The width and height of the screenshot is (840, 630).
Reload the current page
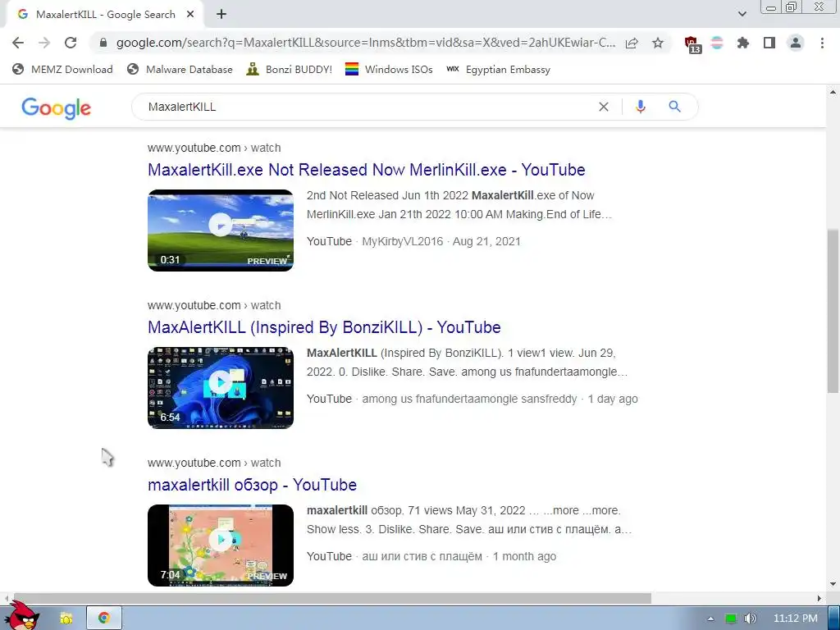[x=71, y=43]
